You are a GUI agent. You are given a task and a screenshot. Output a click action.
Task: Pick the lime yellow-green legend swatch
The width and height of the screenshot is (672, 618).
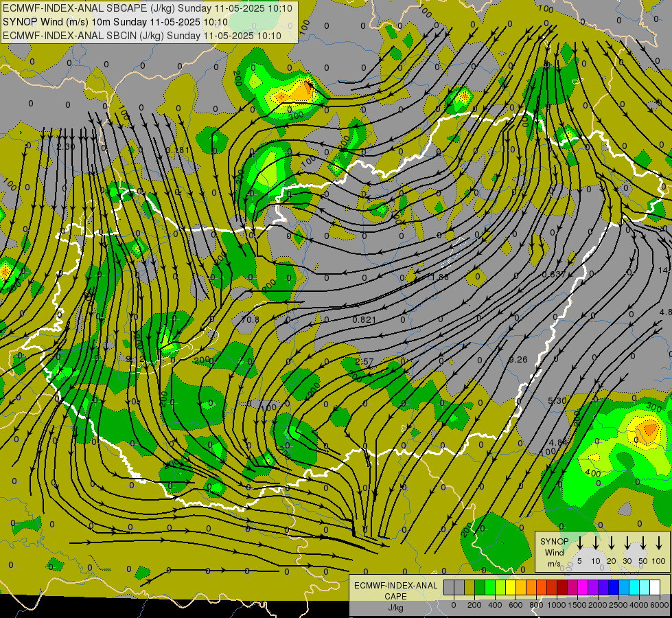point(500,588)
